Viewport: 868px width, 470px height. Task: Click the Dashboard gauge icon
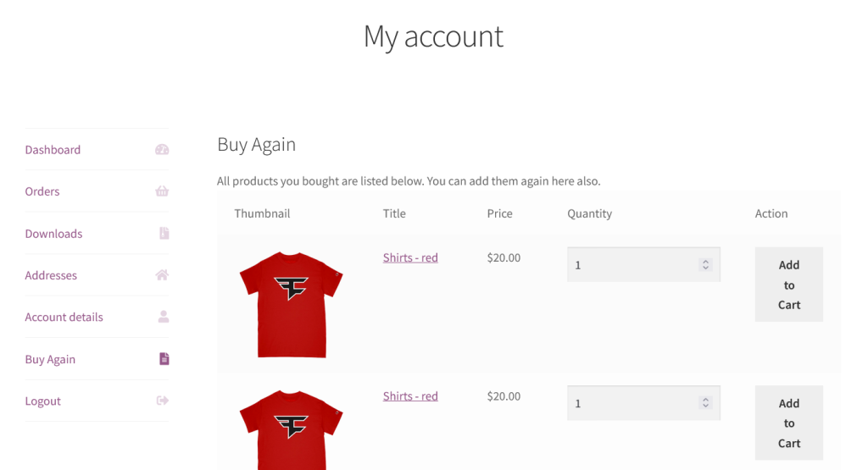tap(162, 150)
